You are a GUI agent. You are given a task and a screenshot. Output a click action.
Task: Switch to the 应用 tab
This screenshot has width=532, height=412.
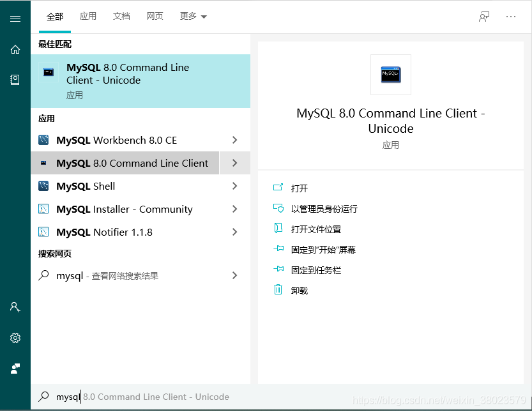pos(88,17)
